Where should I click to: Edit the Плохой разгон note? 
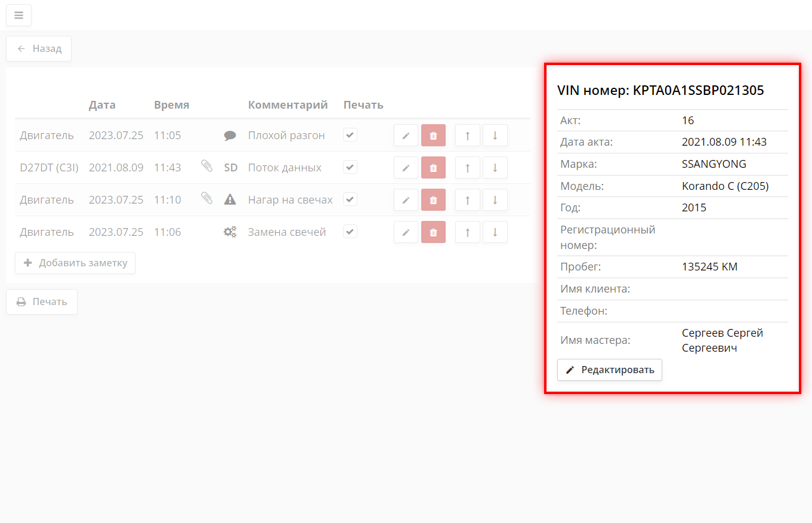(406, 136)
